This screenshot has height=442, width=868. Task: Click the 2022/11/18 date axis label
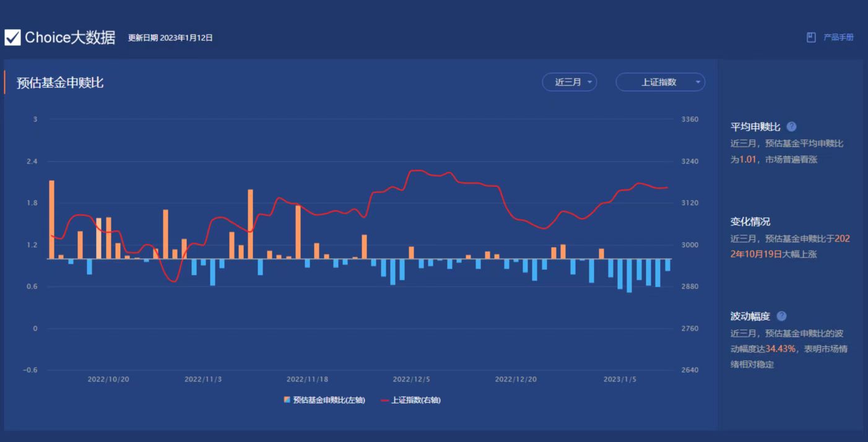pyautogui.click(x=307, y=379)
